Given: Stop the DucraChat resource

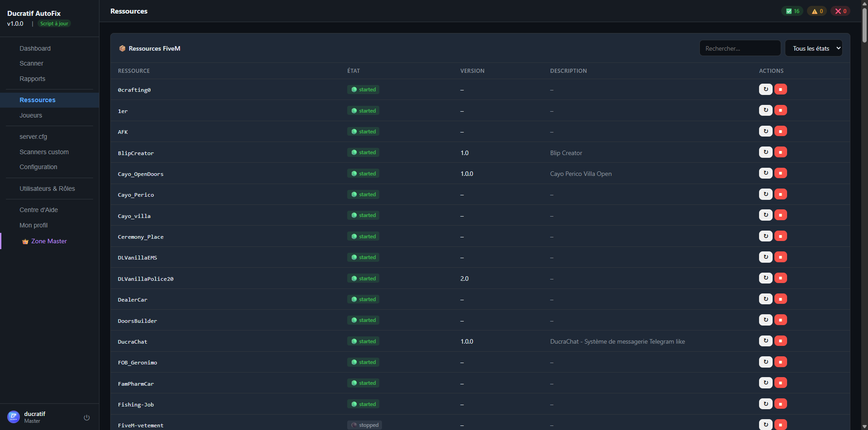Looking at the screenshot, I should 780,341.
